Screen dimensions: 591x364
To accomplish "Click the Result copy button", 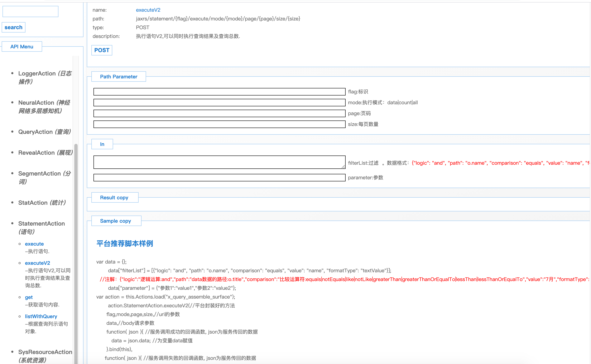I will (115, 197).
